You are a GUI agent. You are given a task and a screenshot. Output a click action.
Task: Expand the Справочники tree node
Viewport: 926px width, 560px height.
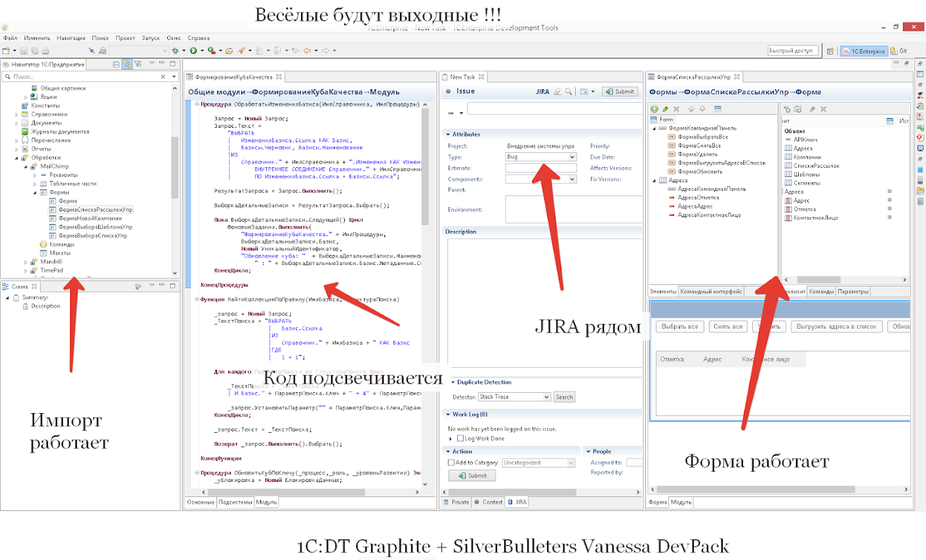pyautogui.click(x=16, y=115)
